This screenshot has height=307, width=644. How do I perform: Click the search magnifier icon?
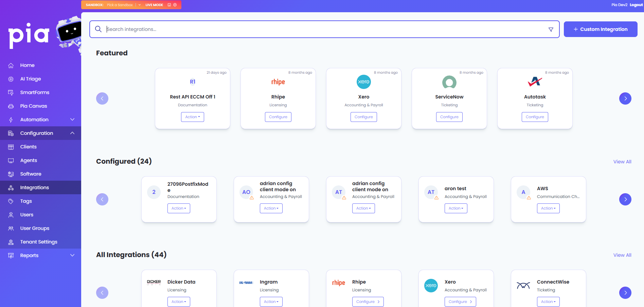click(98, 29)
